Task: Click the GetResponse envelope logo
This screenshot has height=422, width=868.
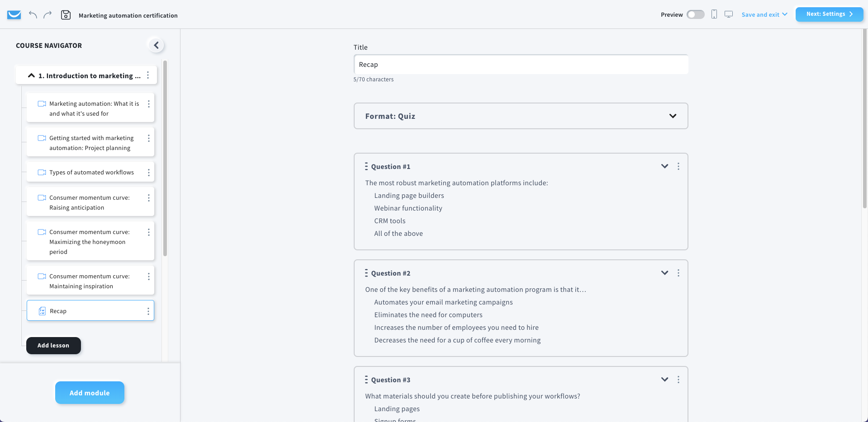Action: coord(14,15)
